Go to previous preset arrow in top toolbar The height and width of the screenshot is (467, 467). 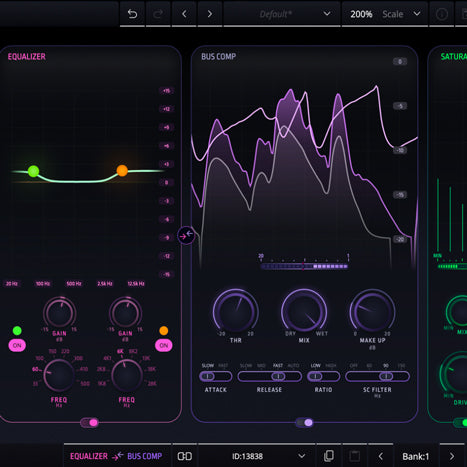(x=184, y=14)
